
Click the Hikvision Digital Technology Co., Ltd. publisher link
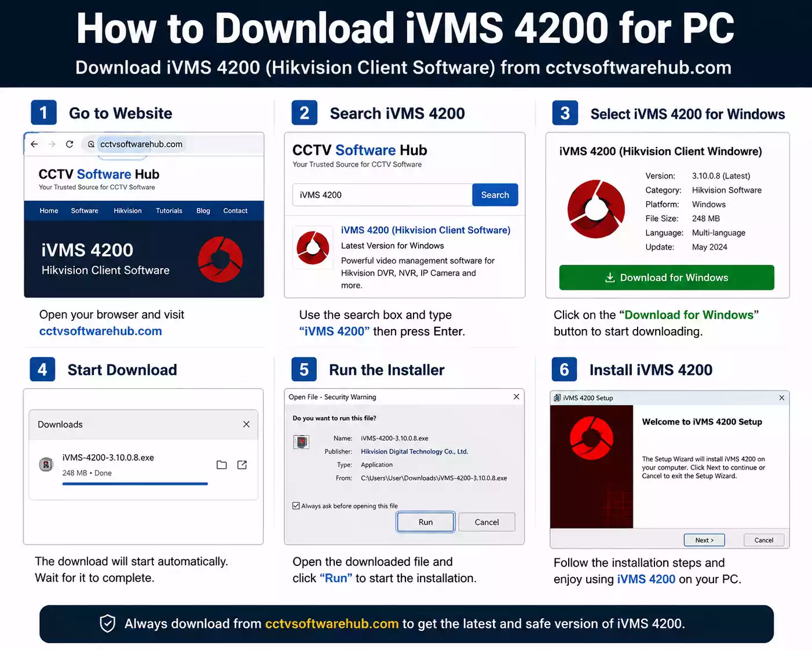pyautogui.click(x=414, y=452)
